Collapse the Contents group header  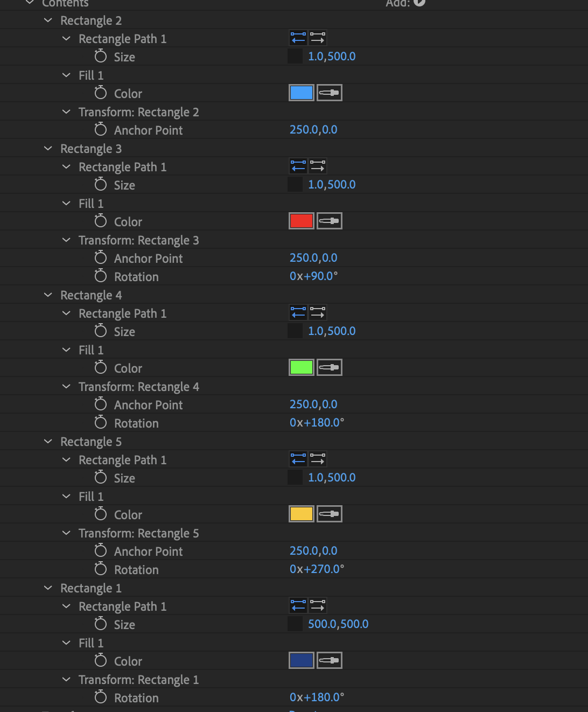(x=30, y=3)
